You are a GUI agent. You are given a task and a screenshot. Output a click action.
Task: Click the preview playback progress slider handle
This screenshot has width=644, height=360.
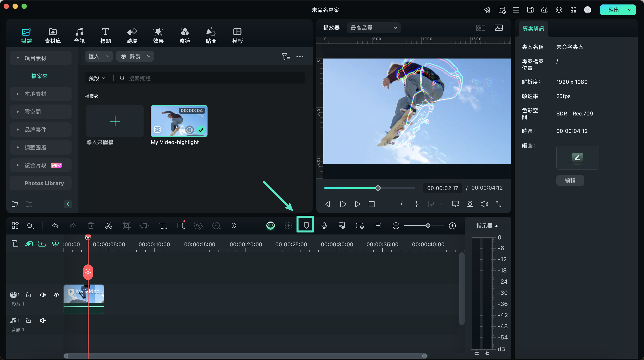[378, 188]
